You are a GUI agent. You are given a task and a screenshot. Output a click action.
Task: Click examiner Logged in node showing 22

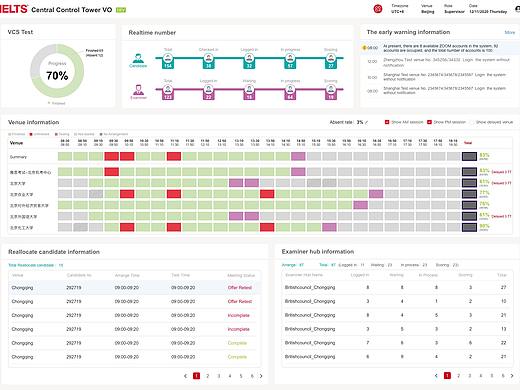pos(208,92)
